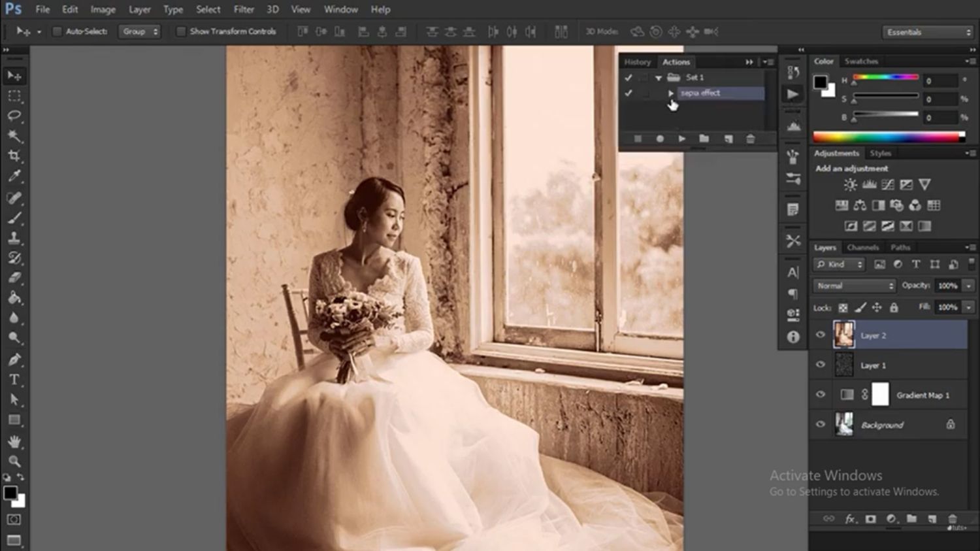This screenshot has height=551, width=980.
Task: Select the Zoom tool
Action: tap(14, 461)
